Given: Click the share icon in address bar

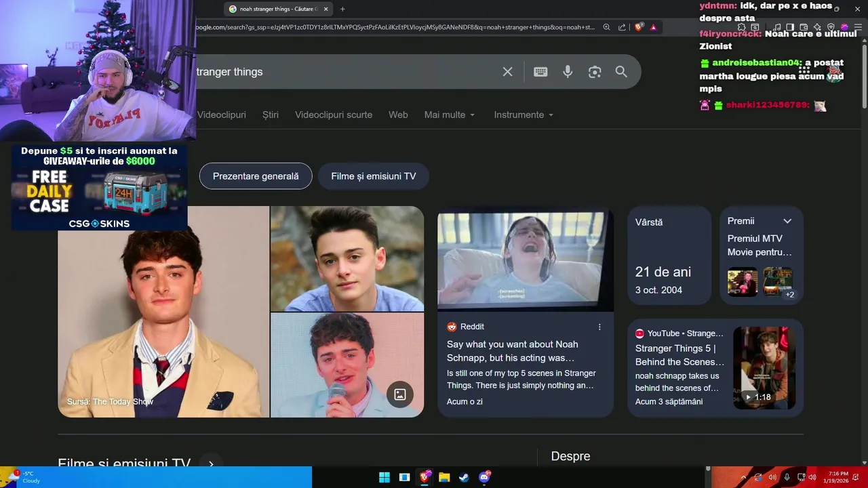Looking at the screenshot, I should pos(622,27).
